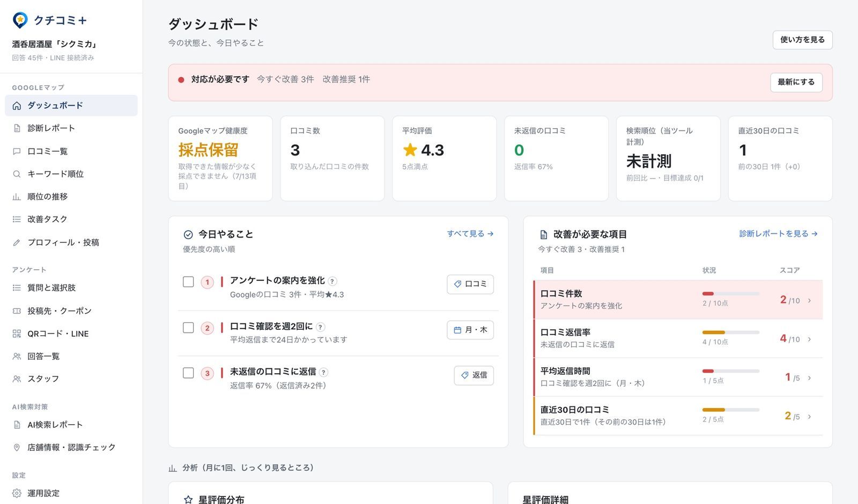Click the document icon beside AI検索レポート

17,425
